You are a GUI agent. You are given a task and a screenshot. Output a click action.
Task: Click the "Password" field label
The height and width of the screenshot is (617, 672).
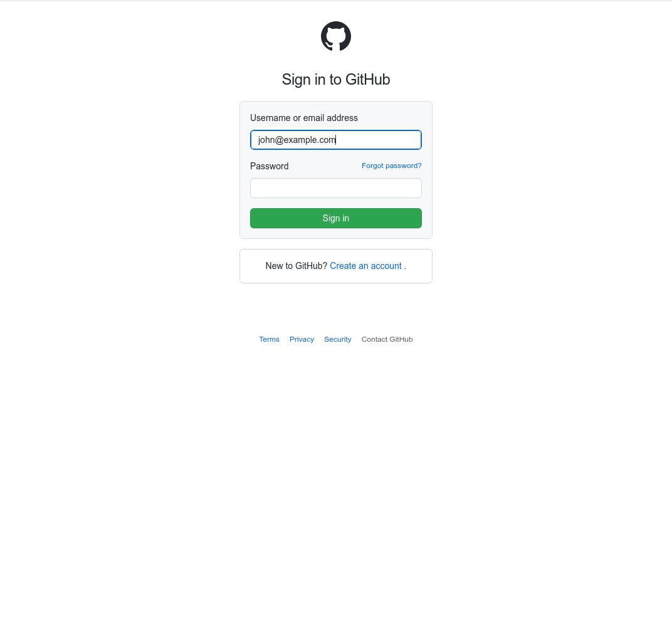pyautogui.click(x=269, y=166)
